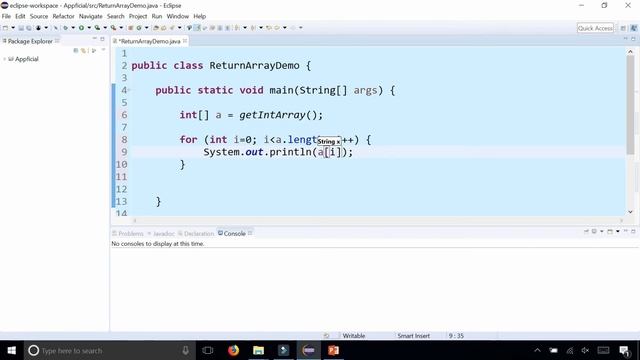Open Forward history dropdown arrow

[x=301, y=28]
